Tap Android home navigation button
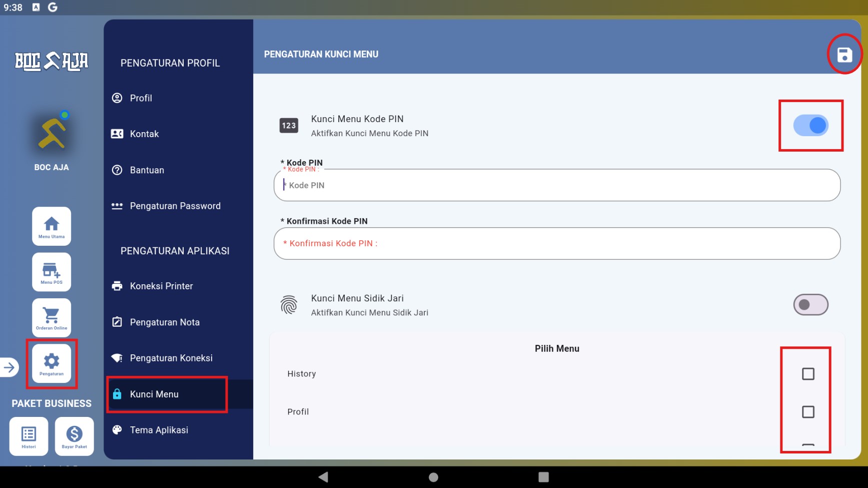Image resolution: width=868 pixels, height=488 pixels. click(x=434, y=477)
